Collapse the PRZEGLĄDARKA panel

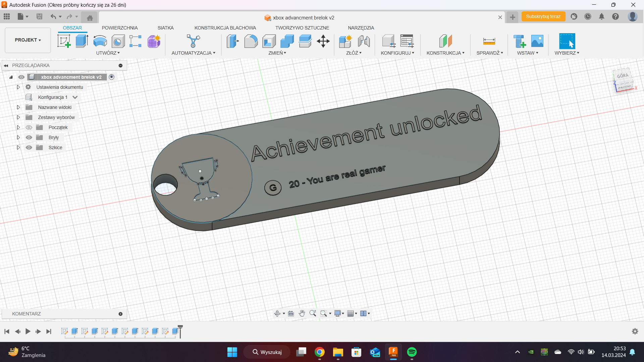point(6,65)
